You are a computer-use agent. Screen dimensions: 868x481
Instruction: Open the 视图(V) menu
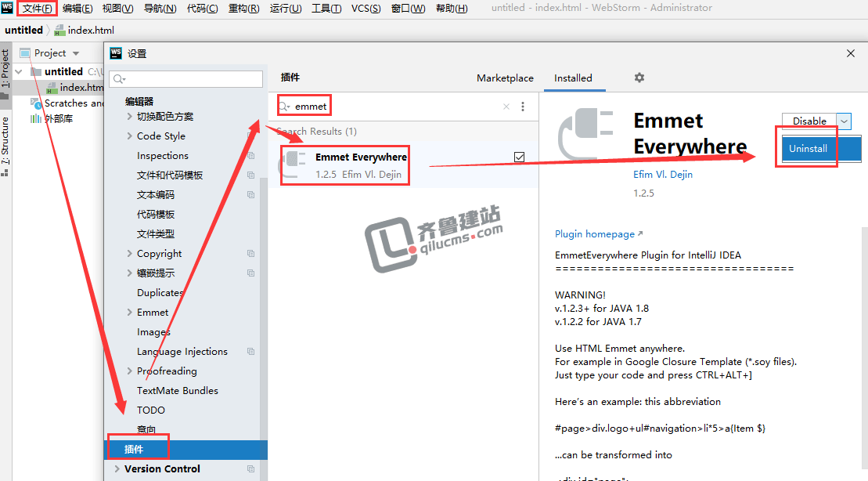click(118, 9)
